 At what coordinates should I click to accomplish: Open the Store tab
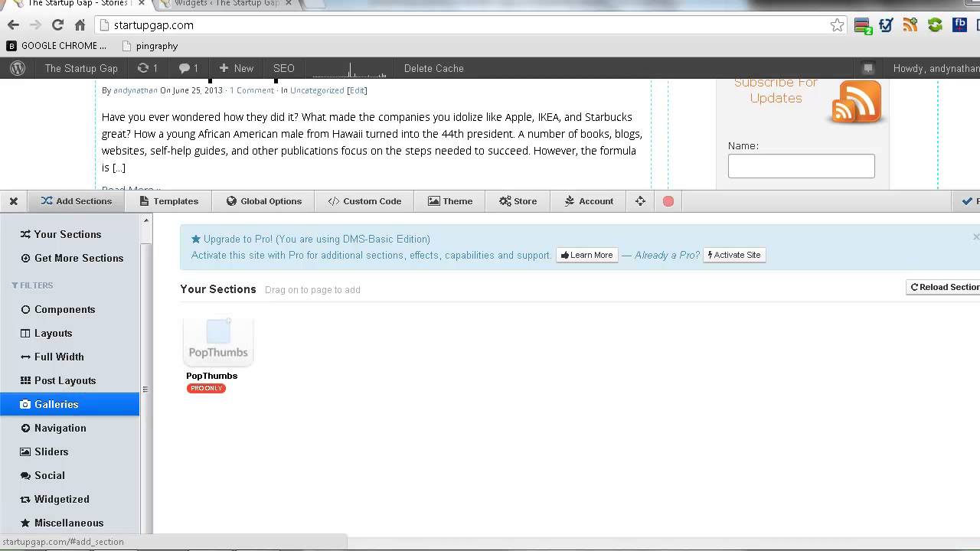[518, 201]
